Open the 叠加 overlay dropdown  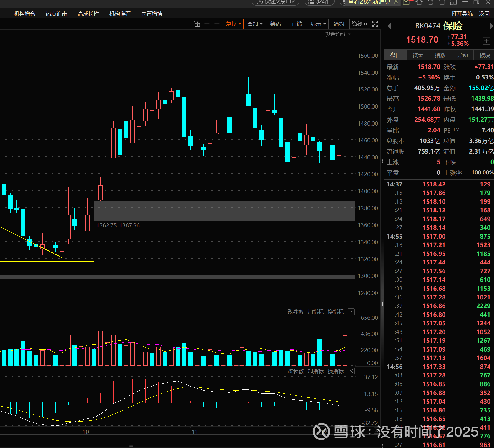[255, 24]
